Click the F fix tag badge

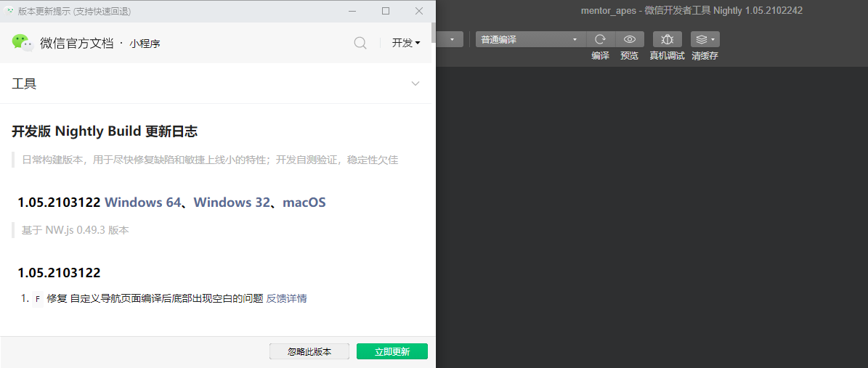(38, 299)
